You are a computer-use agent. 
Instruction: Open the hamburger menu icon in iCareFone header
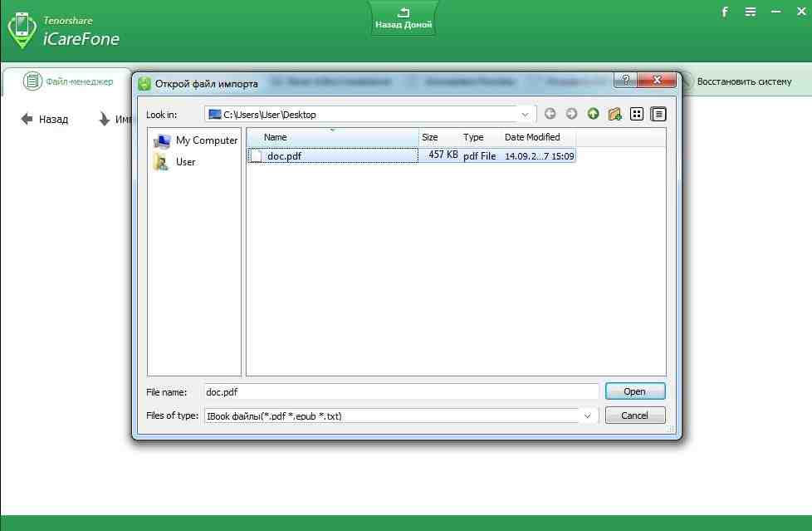pos(751,12)
